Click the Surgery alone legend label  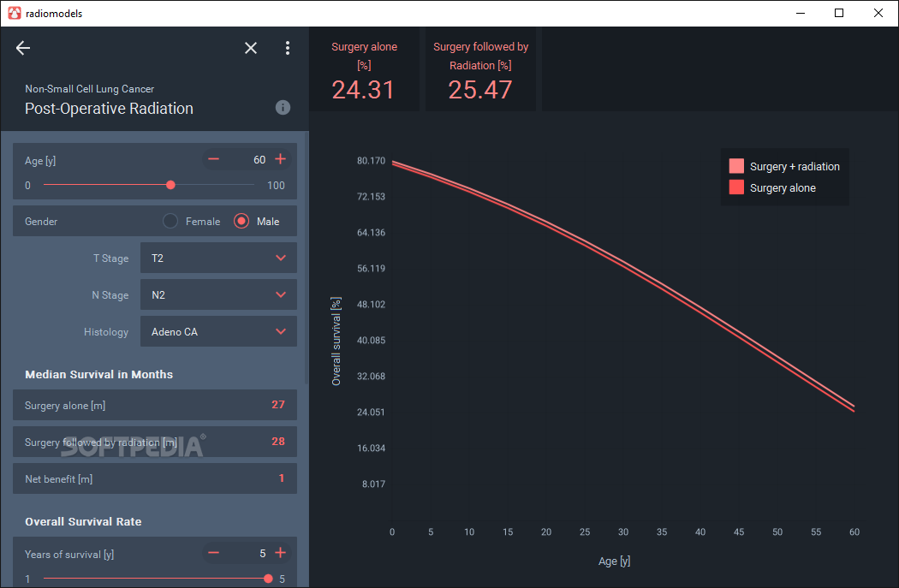coord(783,188)
